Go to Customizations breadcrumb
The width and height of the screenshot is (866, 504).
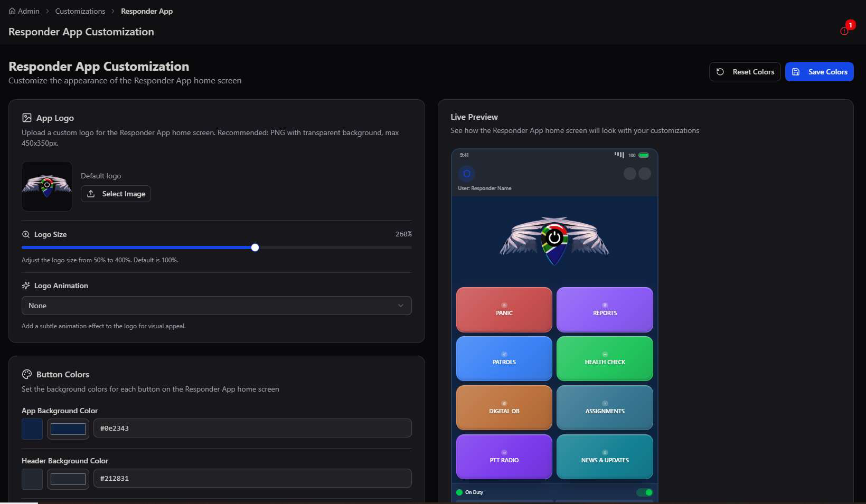pyautogui.click(x=80, y=11)
